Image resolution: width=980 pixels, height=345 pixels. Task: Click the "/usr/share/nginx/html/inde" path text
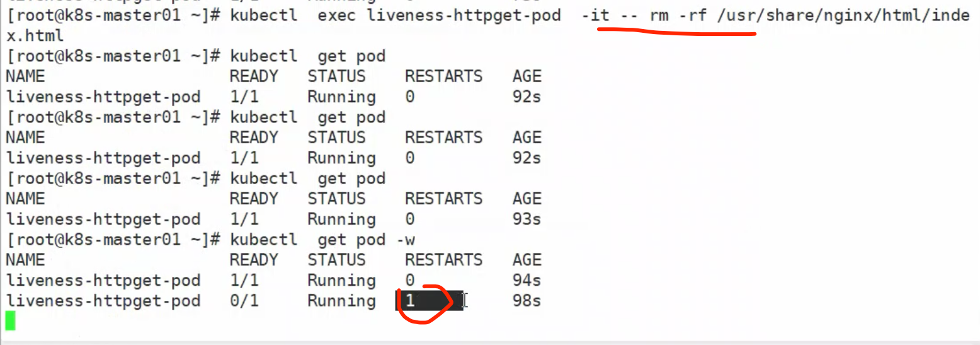pos(844,15)
